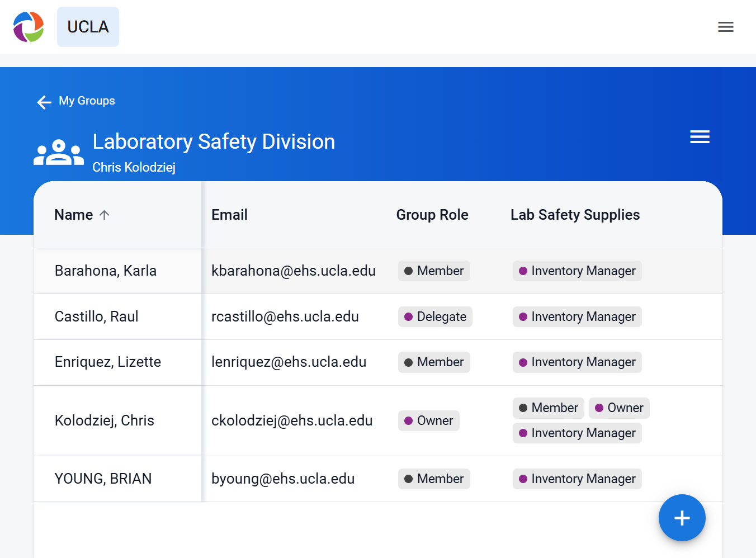756x558 pixels.
Task: Click Member role chip for Barahona
Action: pyautogui.click(x=434, y=271)
